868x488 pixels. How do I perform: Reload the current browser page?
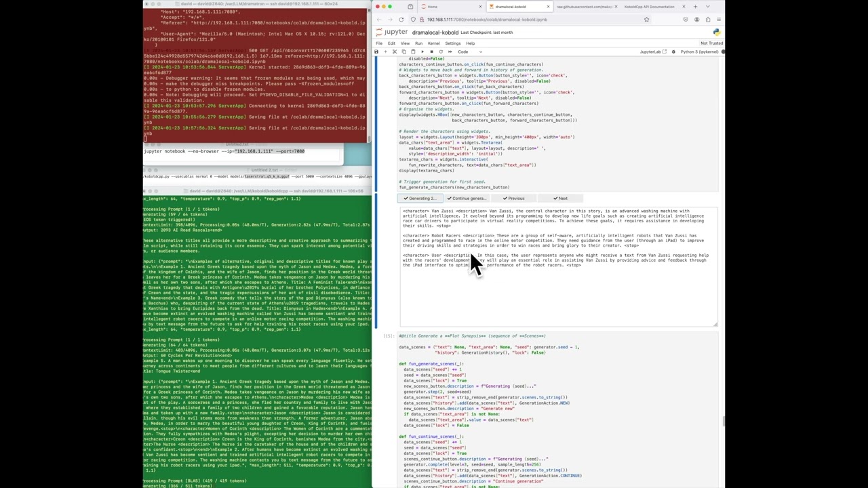[401, 20]
